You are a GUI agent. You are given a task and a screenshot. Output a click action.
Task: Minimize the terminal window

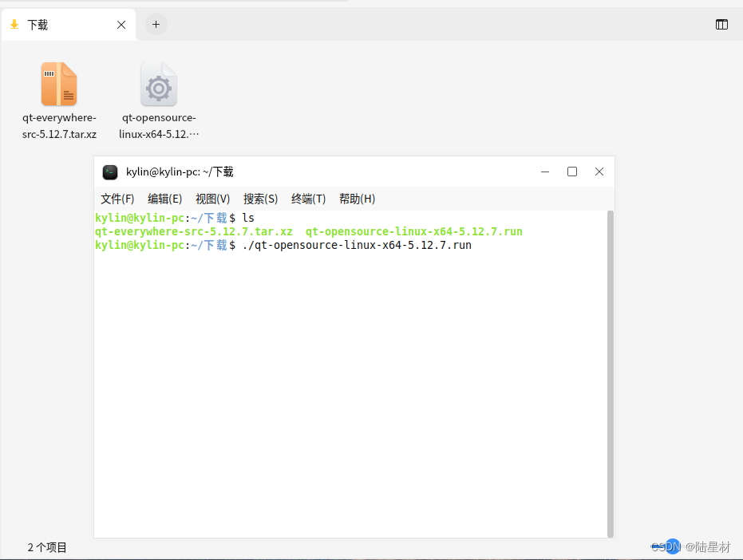[545, 172]
